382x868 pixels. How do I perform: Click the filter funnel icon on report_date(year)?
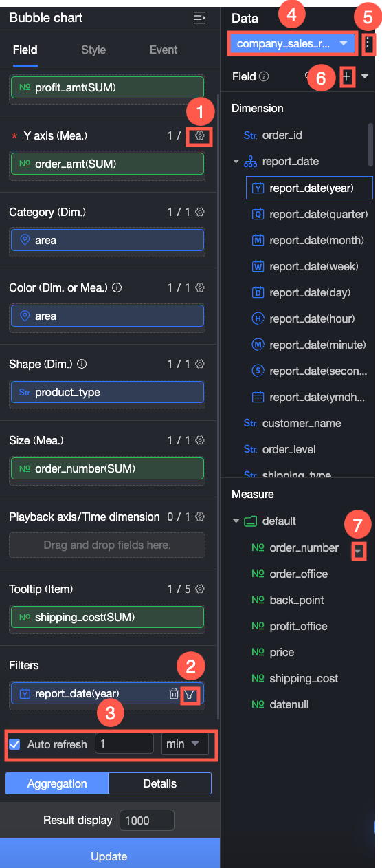190,695
